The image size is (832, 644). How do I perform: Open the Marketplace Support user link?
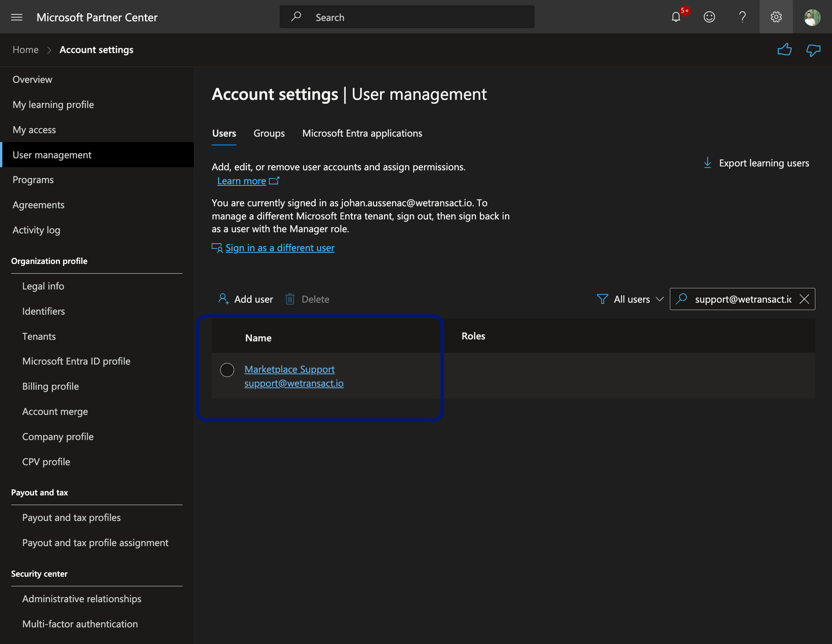click(x=289, y=369)
